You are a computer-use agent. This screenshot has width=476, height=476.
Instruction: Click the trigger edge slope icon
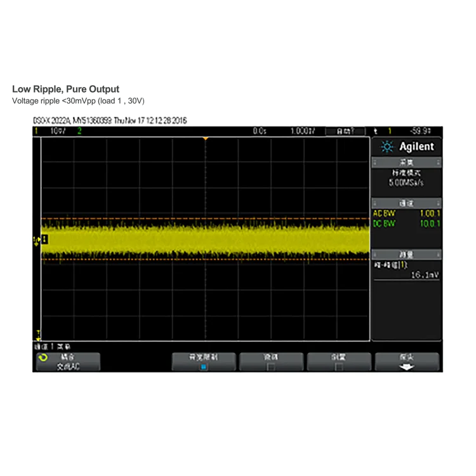coord(376,131)
